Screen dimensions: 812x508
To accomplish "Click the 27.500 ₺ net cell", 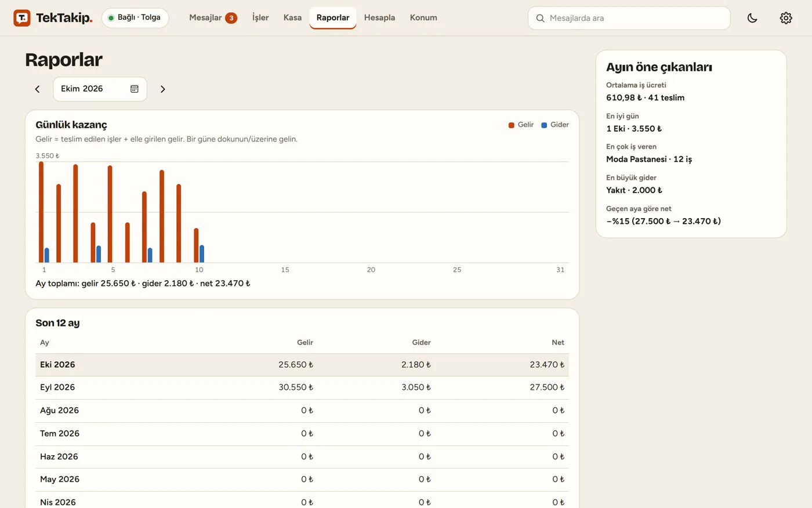I will [547, 387].
